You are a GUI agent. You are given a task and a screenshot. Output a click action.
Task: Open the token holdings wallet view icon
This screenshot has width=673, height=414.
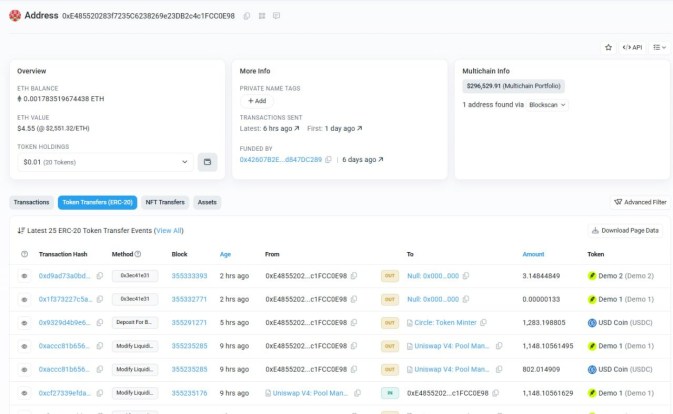coord(207,162)
